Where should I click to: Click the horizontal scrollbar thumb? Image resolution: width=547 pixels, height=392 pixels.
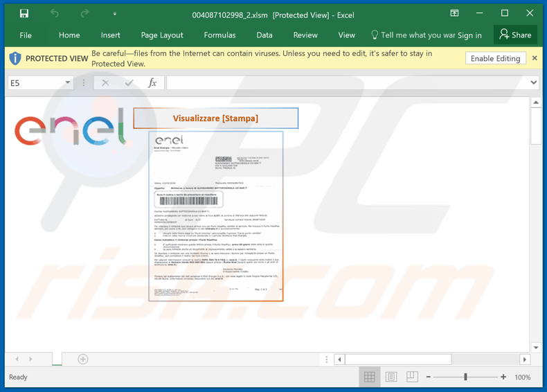pyautogui.click(x=398, y=359)
